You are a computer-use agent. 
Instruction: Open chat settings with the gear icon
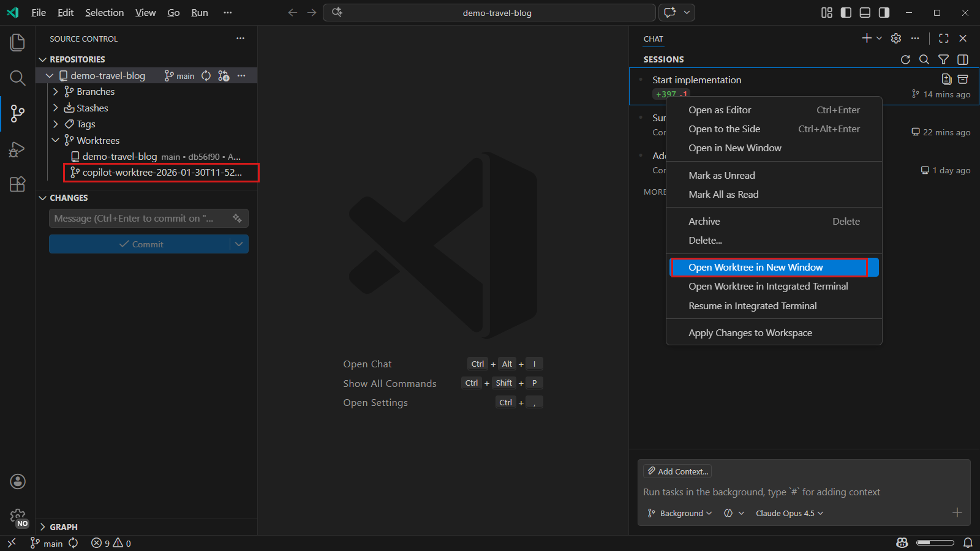895,38
